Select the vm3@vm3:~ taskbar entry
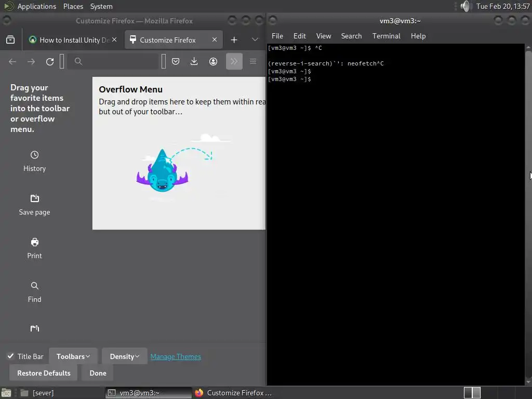This screenshot has height=399, width=532. 149,393
